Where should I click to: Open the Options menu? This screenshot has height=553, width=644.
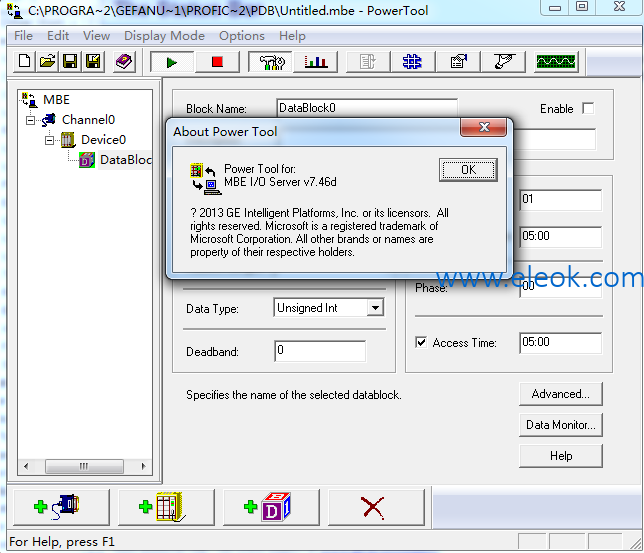pyautogui.click(x=242, y=36)
